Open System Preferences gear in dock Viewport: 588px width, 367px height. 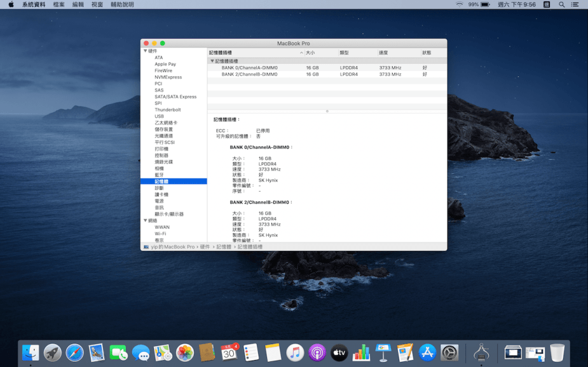(449, 352)
